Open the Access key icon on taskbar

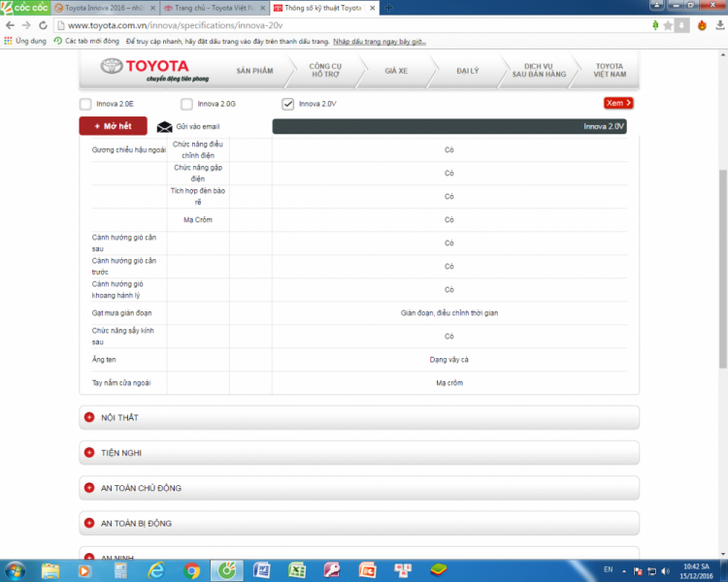pos(332,570)
